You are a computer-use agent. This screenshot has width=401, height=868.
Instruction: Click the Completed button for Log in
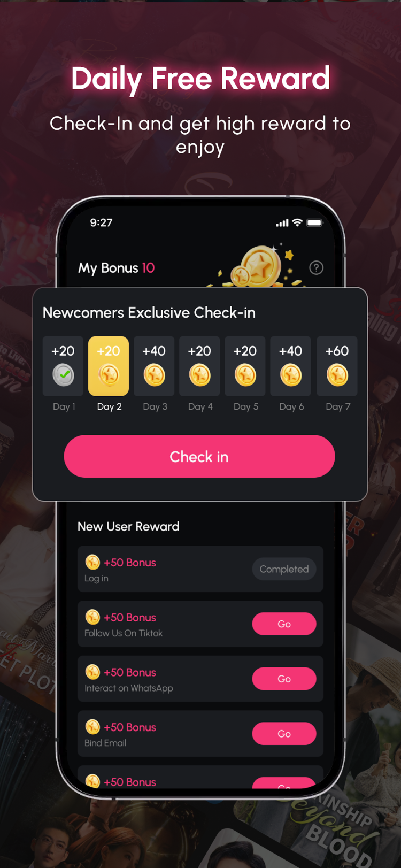[x=284, y=569]
